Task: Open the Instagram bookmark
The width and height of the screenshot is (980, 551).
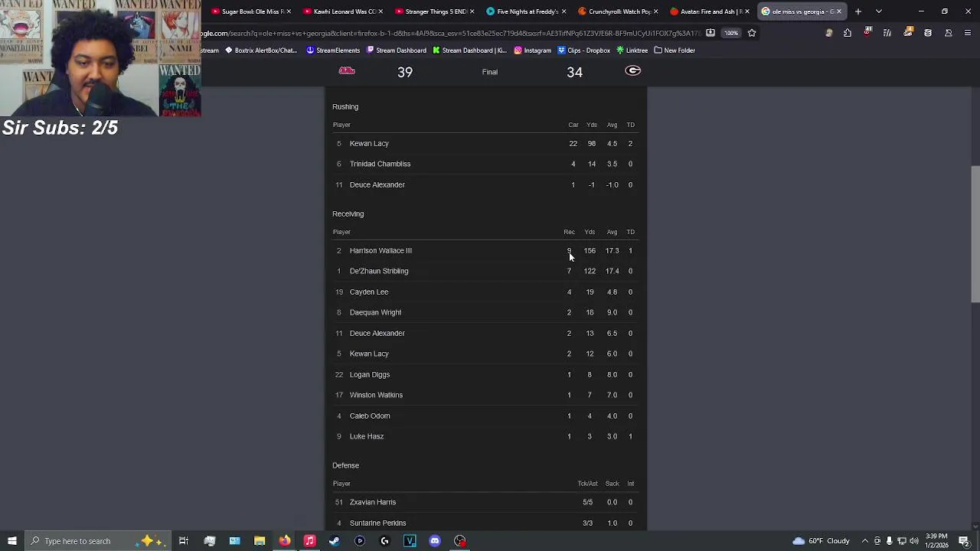Action: coord(532,51)
